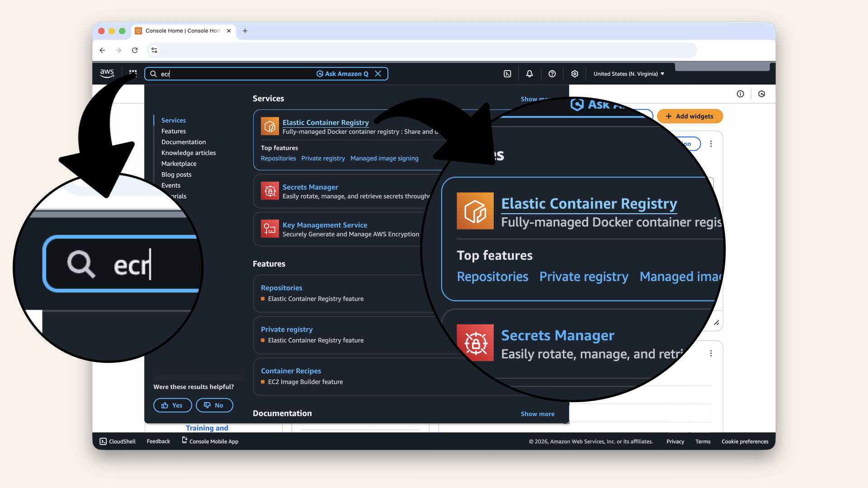Open the settings gear icon

[574, 74]
